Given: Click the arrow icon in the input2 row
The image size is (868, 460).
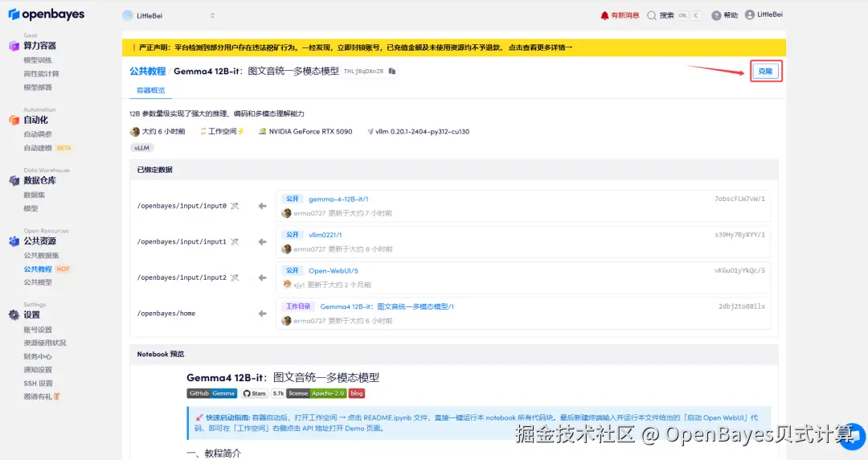Looking at the screenshot, I should [x=262, y=277].
